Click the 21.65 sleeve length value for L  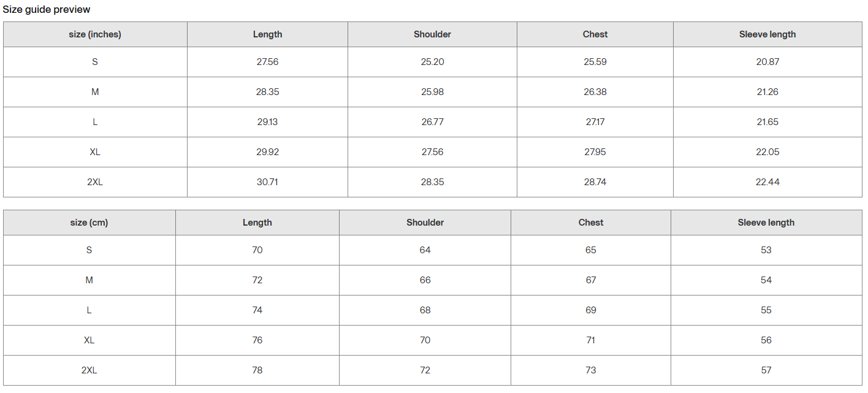[x=767, y=122]
